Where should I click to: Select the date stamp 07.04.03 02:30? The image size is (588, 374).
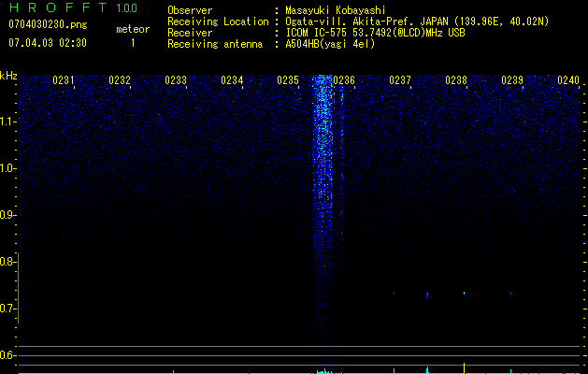(x=48, y=43)
